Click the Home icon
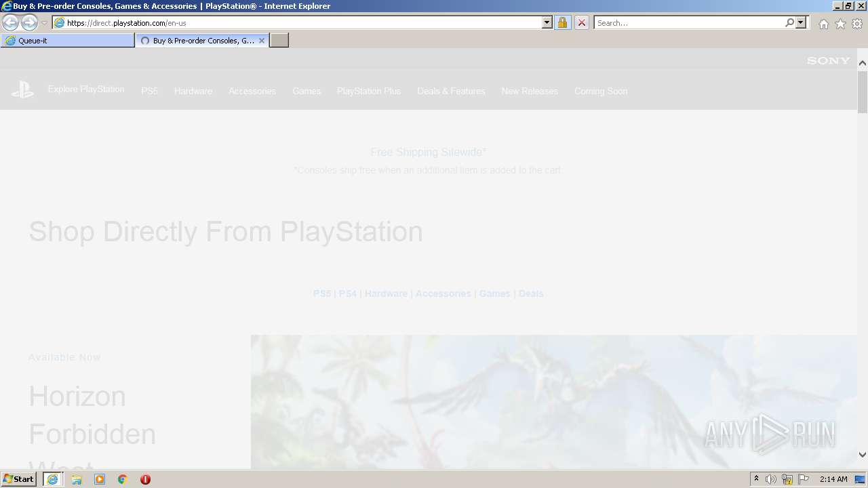This screenshot has height=488, width=868. pos(823,24)
